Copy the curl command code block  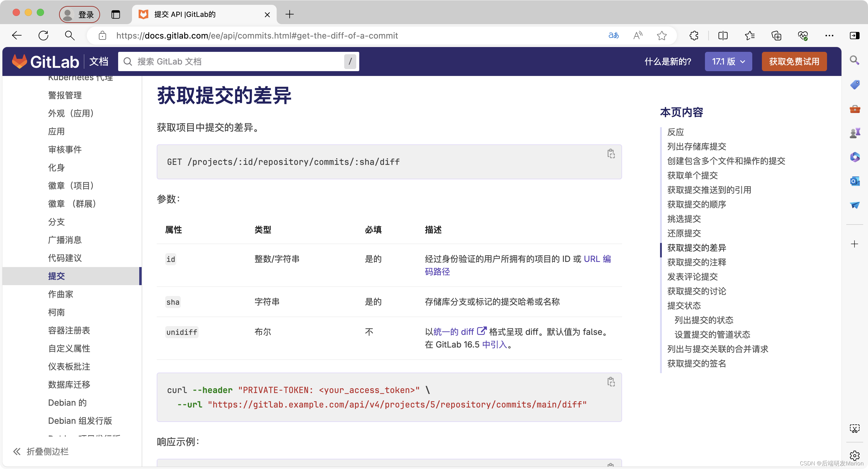tap(611, 381)
